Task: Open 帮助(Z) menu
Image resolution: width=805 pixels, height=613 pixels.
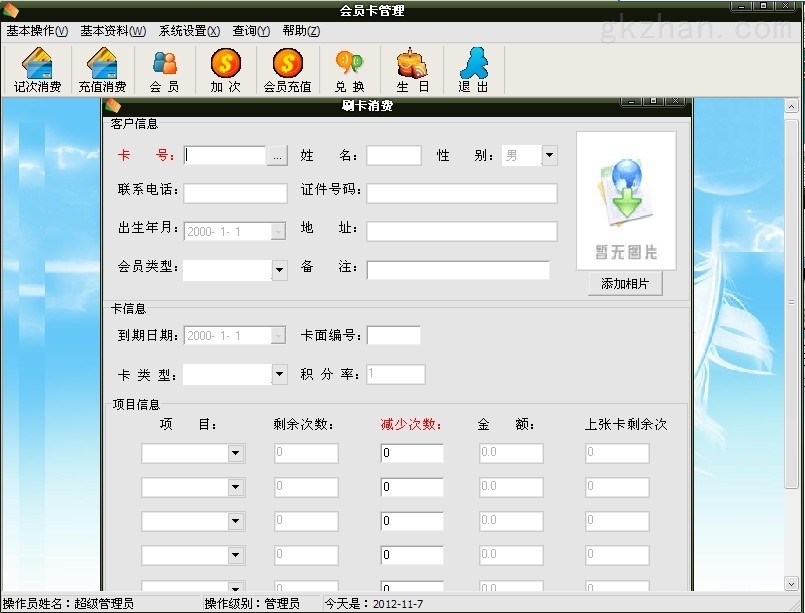Action: tap(301, 31)
